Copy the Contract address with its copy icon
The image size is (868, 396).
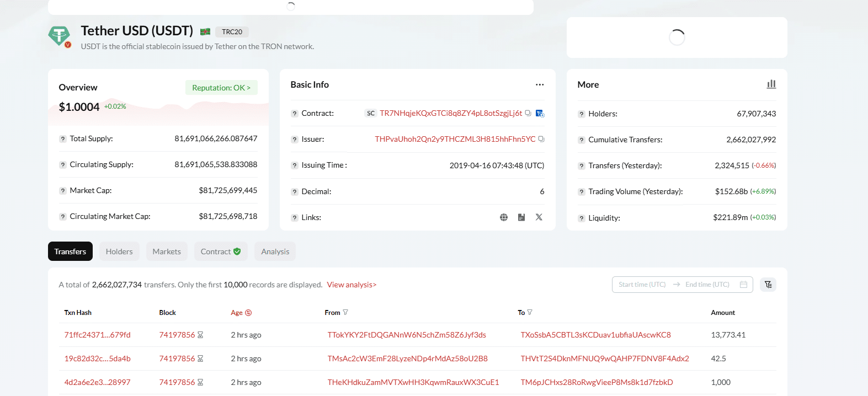tap(528, 113)
